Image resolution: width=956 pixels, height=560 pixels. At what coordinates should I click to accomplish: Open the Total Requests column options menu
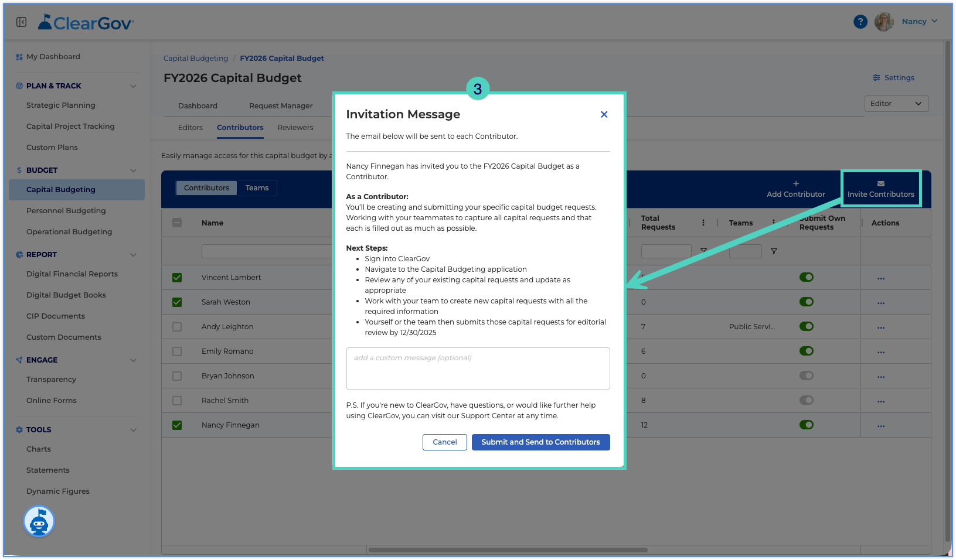[x=703, y=223]
